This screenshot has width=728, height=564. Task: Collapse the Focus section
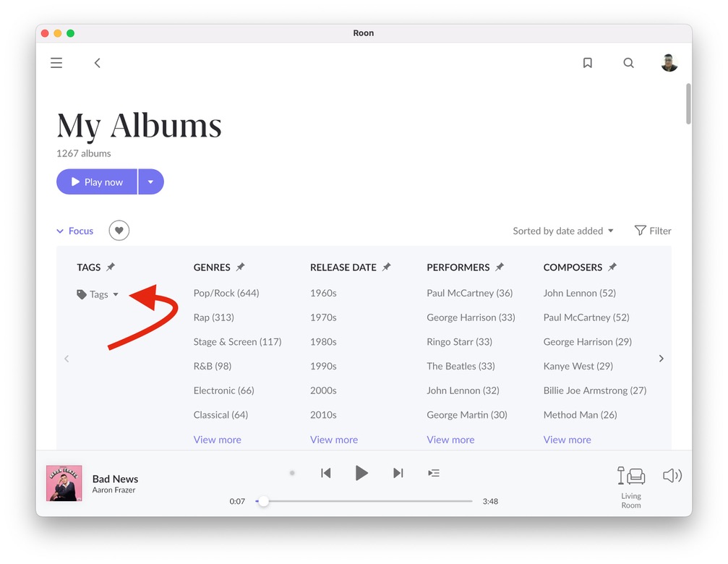[x=74, y=231]
